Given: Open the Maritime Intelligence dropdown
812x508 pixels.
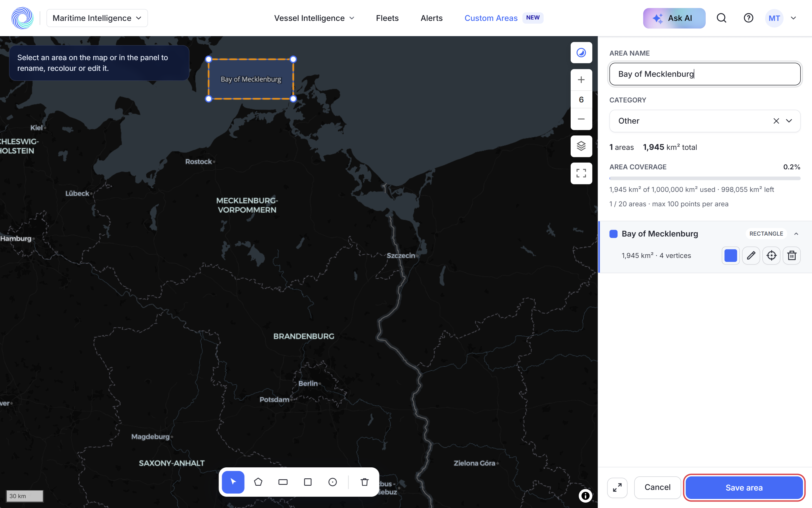Looking at the screenshot, I should [97, 18].
